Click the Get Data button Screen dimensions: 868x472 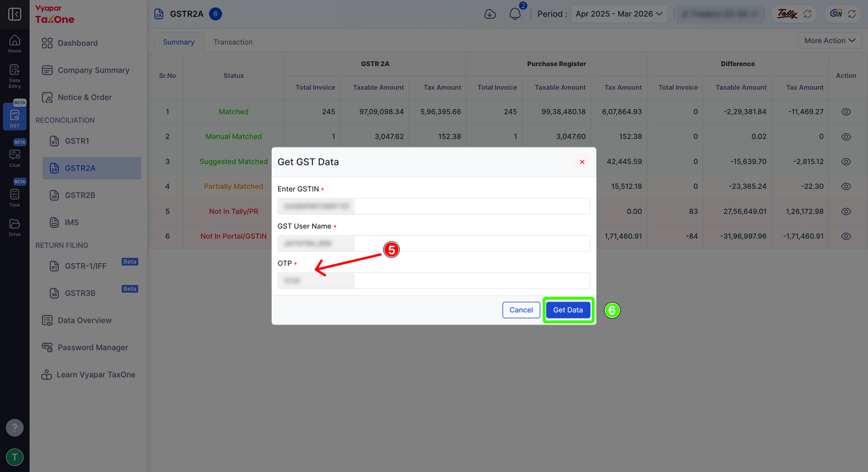(x=568, y=310)
